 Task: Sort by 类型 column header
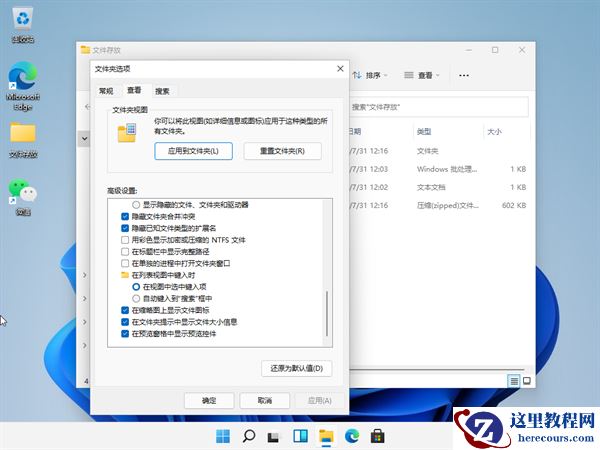424,132
